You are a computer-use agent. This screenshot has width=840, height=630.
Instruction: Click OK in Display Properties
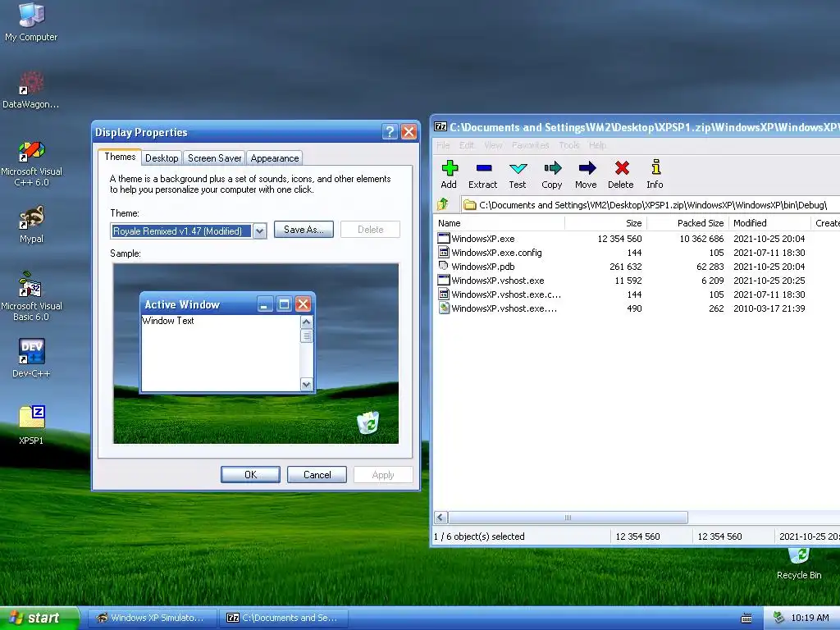click(x=250, y=475)
